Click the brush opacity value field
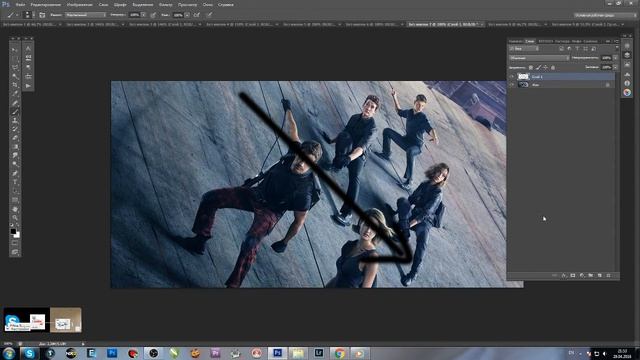The width and height of the screenshot is (640, 360). (134, 15)
